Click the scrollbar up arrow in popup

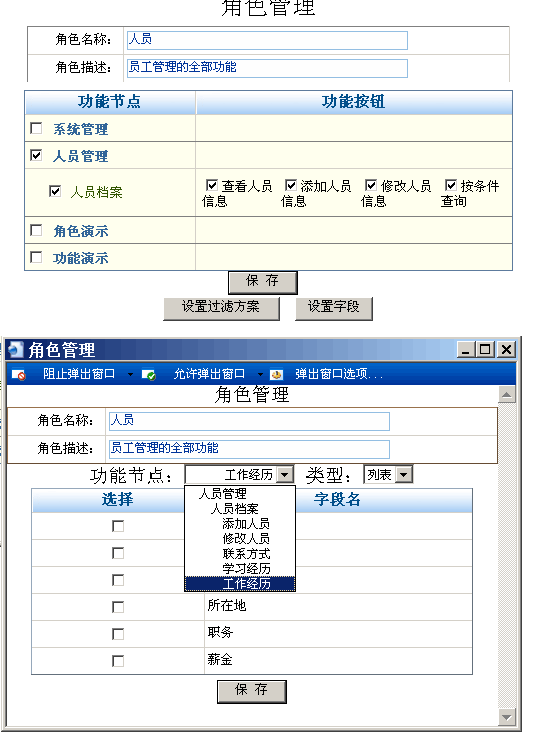click(507, 395)
